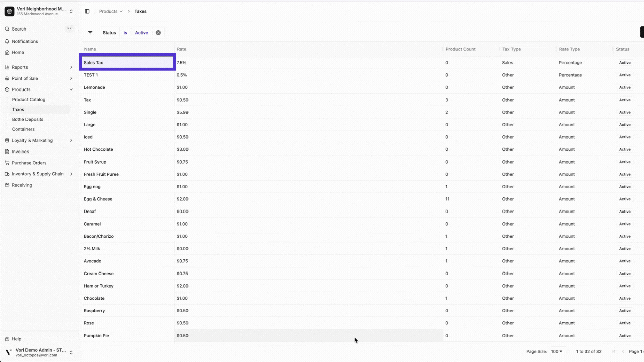This screenshot has height=362, width=644.
Task: Expand the Reports section chevron
Action: [71, 67]
